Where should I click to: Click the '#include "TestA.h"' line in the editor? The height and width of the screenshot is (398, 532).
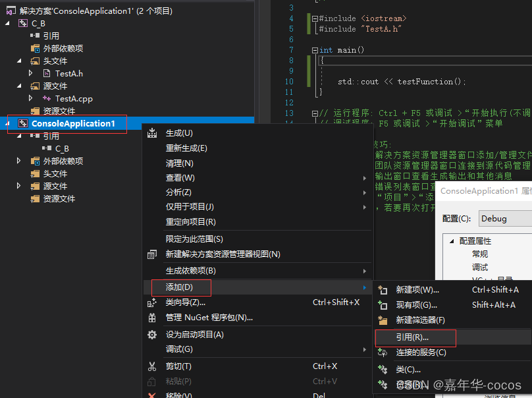[360, 29]
